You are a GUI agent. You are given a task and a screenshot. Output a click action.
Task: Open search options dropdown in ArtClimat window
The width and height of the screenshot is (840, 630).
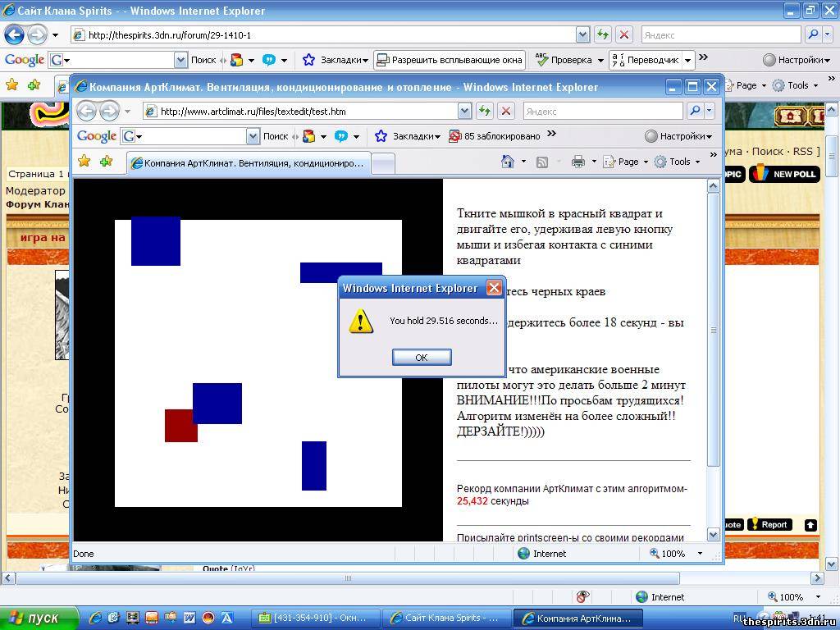click(x=710, y=111)
